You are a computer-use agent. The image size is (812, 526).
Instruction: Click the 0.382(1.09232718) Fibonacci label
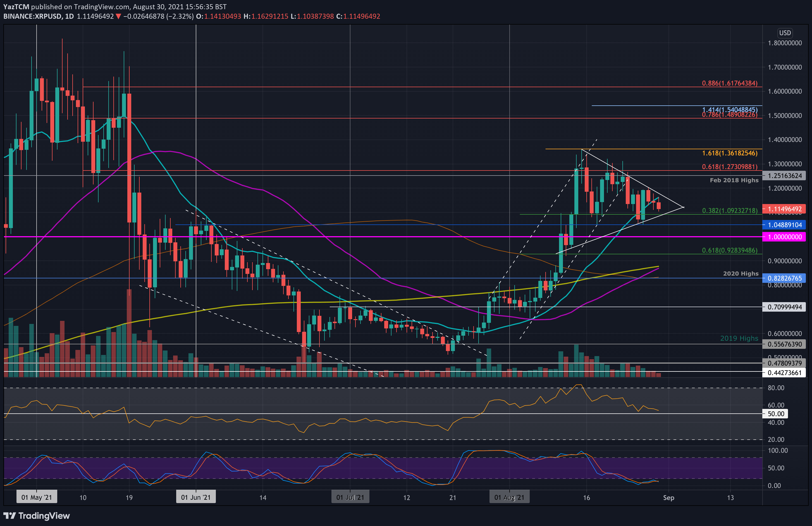tap(730, 210)
